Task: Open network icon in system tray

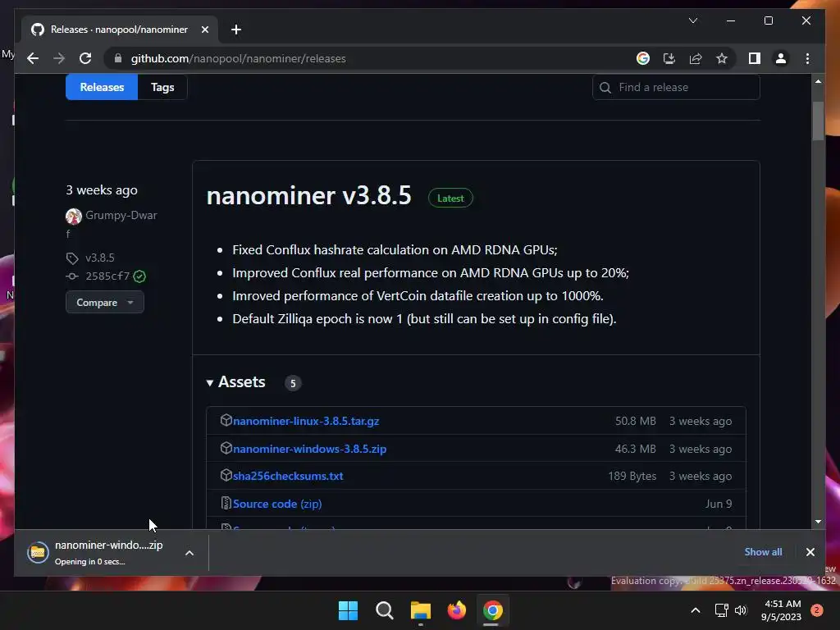Action: click(721, 610)
